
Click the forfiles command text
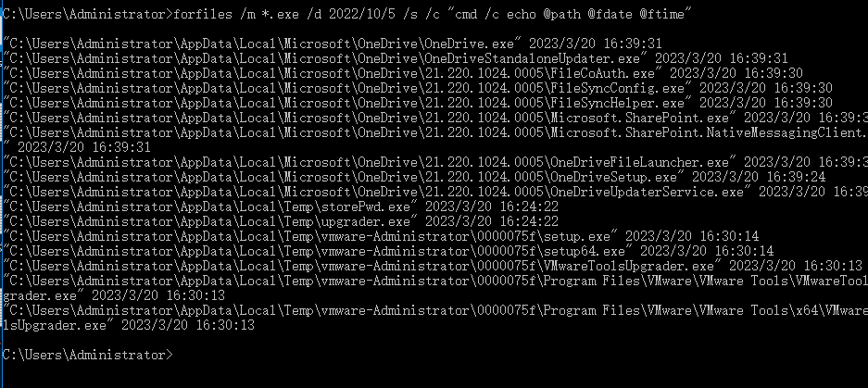coord(203,15)
